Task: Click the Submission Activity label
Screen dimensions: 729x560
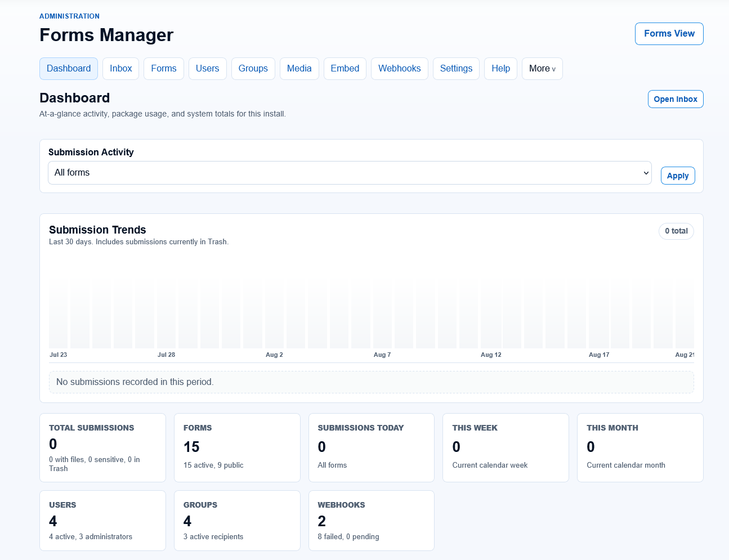Action: (91, 152)
